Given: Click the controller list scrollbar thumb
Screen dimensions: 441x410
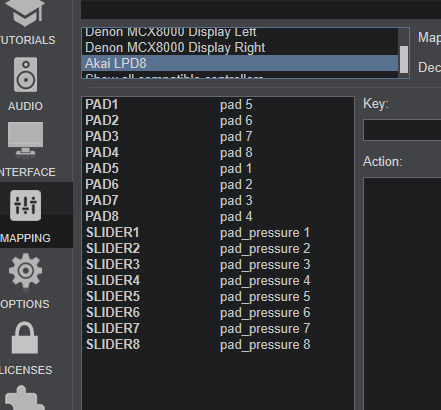Looking at the screenshot, I should [404, 59].
